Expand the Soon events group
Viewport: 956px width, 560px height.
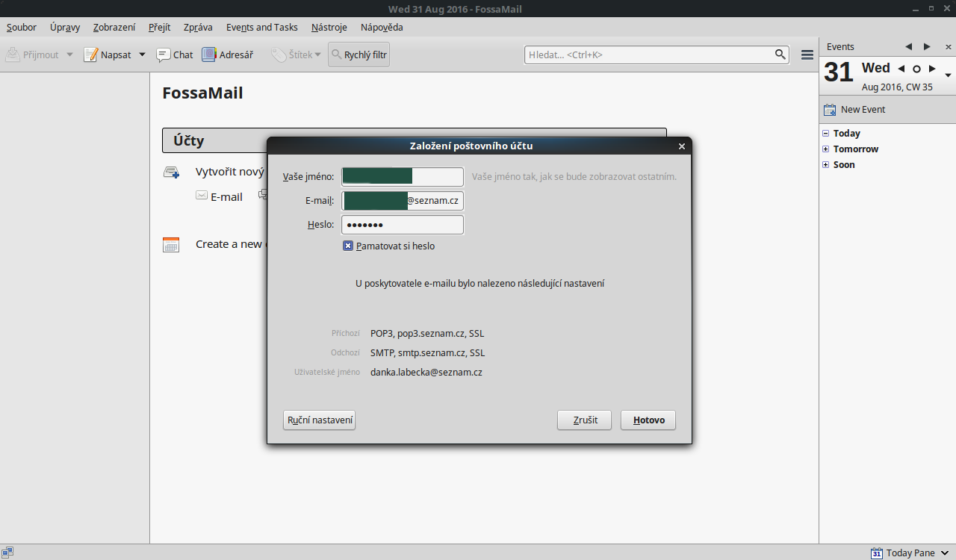(x=825, y=165)
